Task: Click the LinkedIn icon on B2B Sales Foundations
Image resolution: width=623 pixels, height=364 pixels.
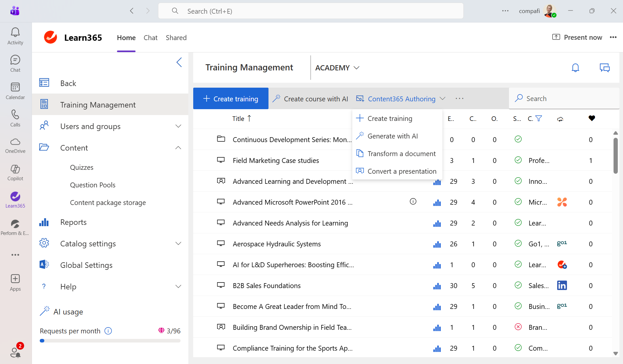Action: (562, 285)
